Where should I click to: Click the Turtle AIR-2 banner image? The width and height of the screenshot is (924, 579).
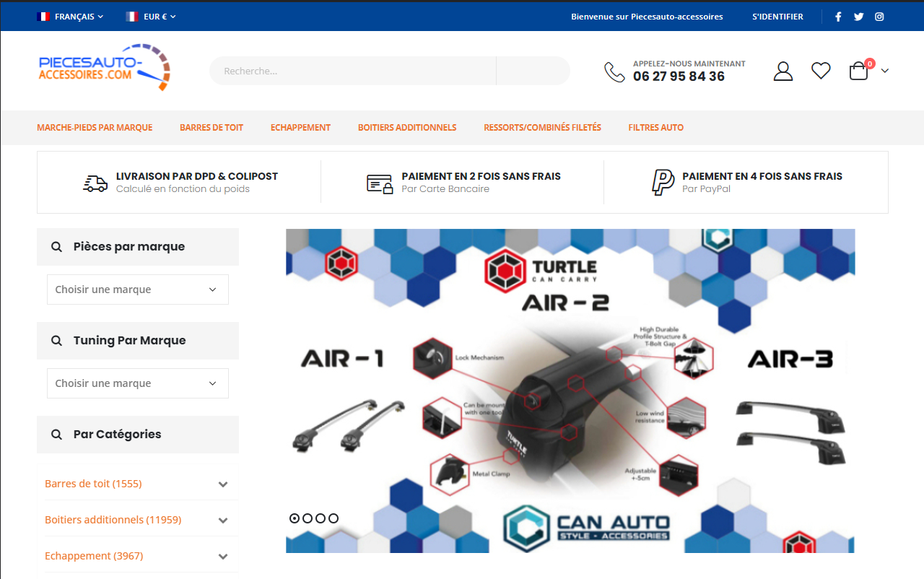(570, 391)
